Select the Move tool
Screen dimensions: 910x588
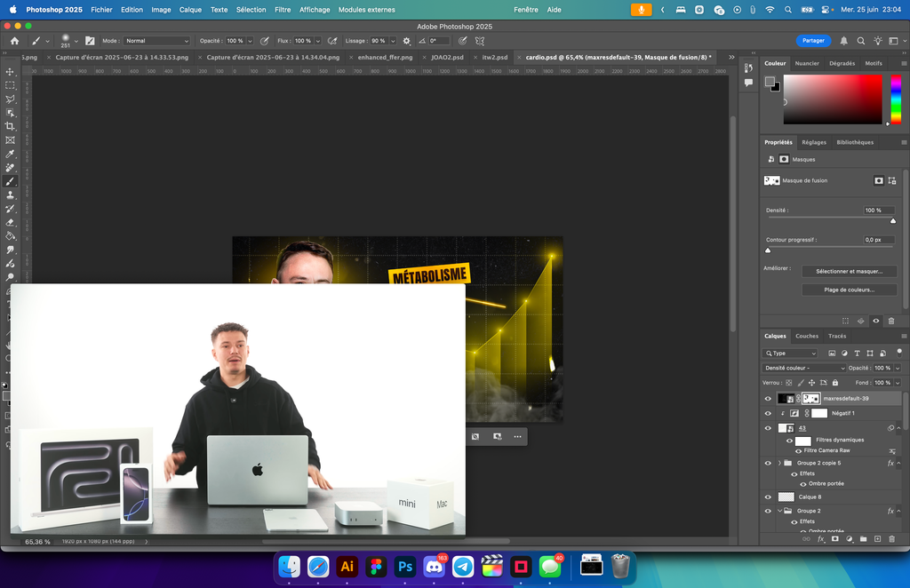[10, 71]
